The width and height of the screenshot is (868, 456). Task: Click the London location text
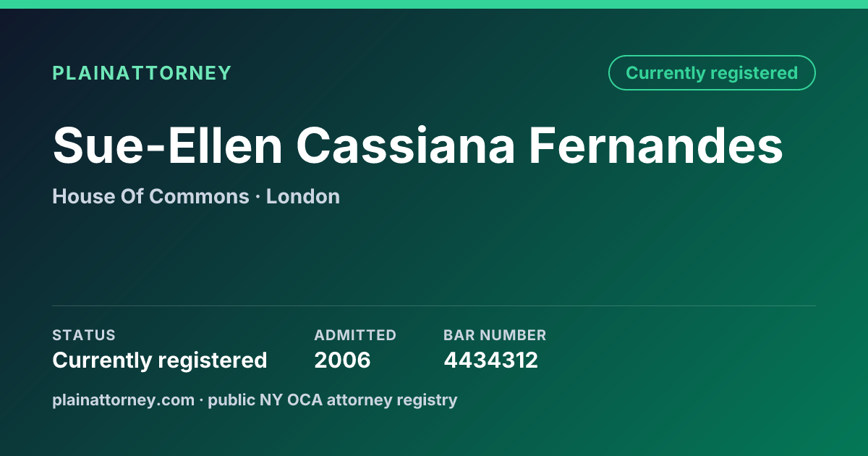[303, 197]
